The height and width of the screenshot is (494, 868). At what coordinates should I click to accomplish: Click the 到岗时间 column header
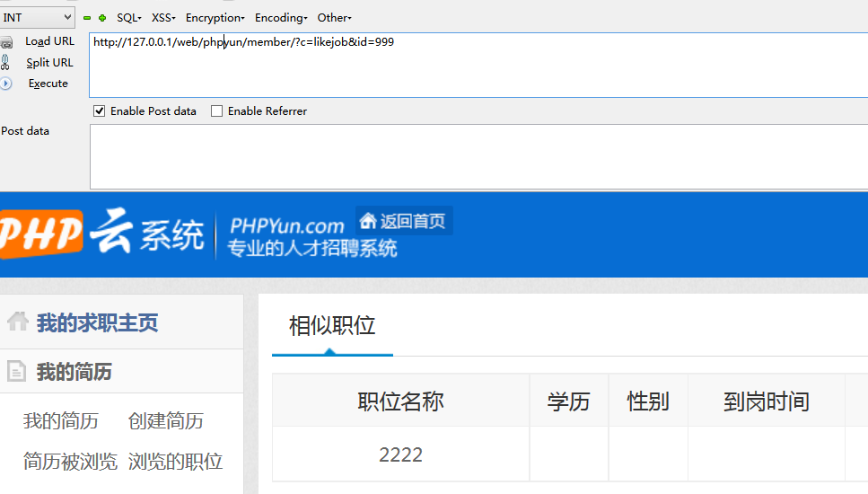(x=767, y=401)
